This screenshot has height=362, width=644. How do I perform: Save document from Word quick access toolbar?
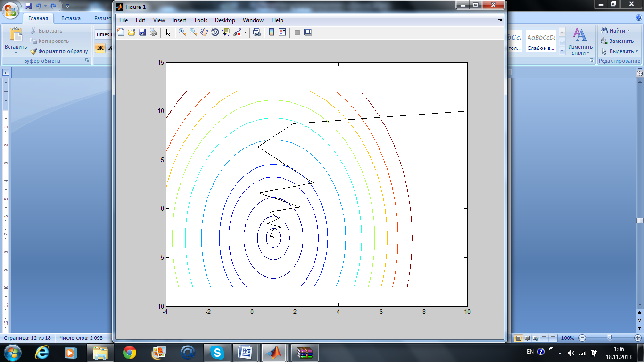point(28,6)
